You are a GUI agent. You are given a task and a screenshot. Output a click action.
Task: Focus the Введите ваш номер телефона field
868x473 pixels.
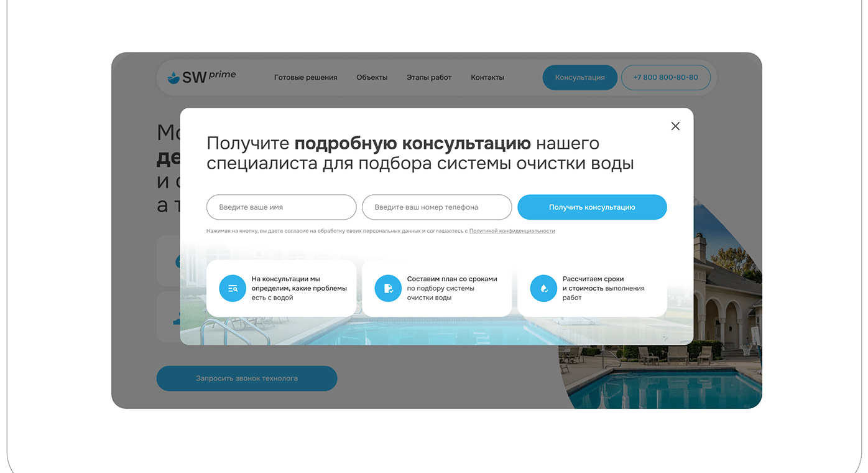(x=436, y=207)
